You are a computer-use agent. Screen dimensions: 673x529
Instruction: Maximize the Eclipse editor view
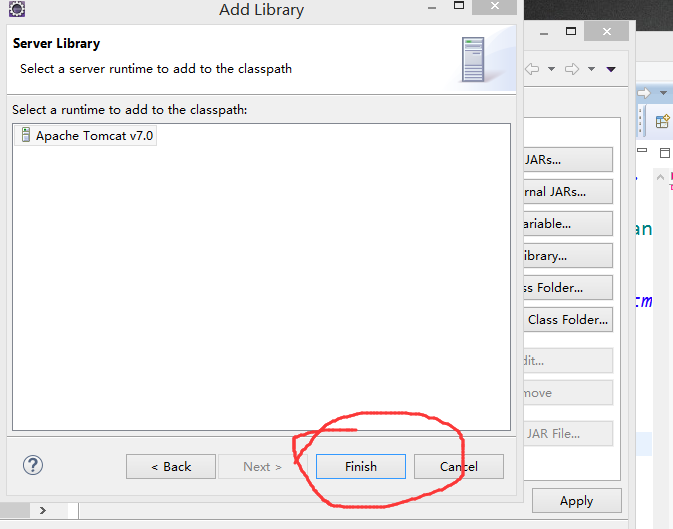[665, 153]
